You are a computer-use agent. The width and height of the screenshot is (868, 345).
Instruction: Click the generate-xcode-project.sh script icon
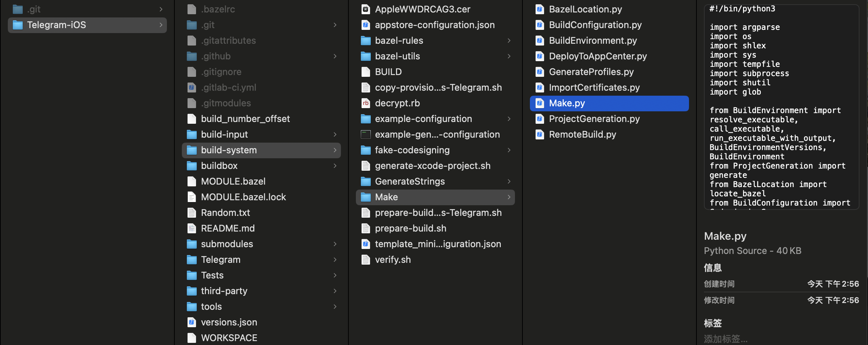366,166
